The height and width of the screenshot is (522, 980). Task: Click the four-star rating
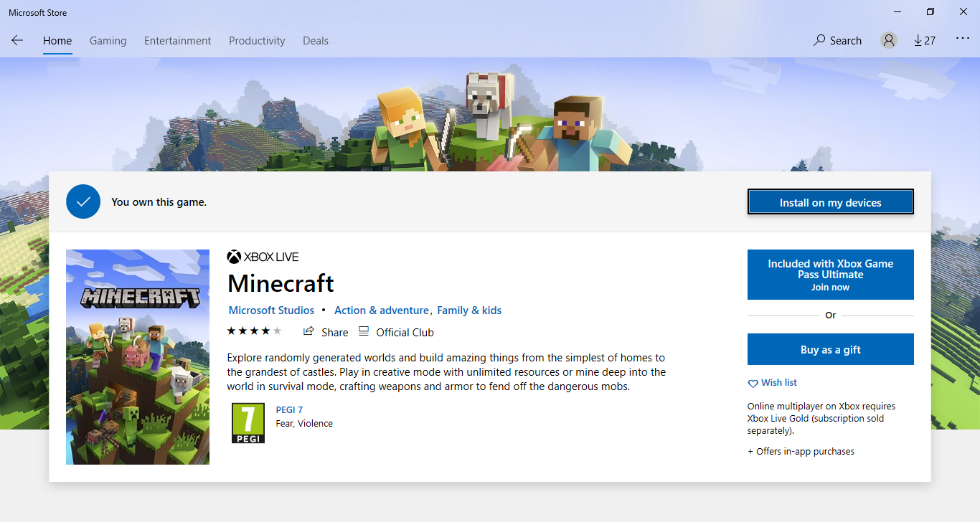pos(254,331)
